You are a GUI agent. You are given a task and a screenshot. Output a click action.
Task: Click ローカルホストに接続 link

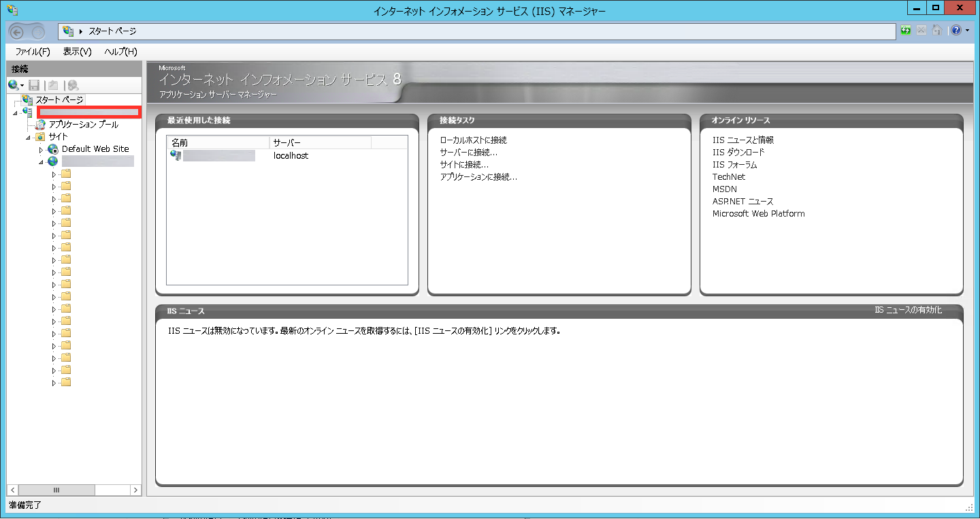point(474,140)
